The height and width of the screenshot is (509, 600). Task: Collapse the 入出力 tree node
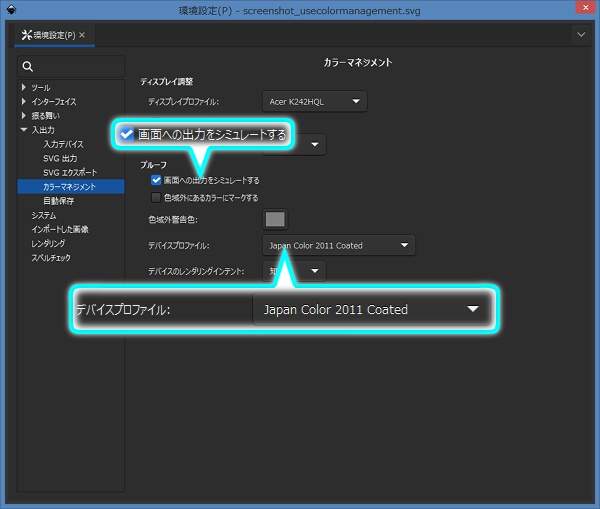click(23, 130)
